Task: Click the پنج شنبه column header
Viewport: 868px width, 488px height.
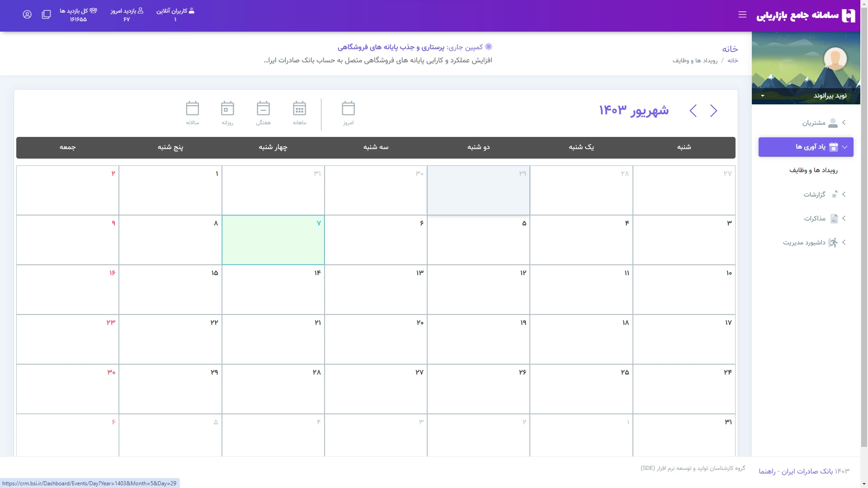Action: coord(170,147)
